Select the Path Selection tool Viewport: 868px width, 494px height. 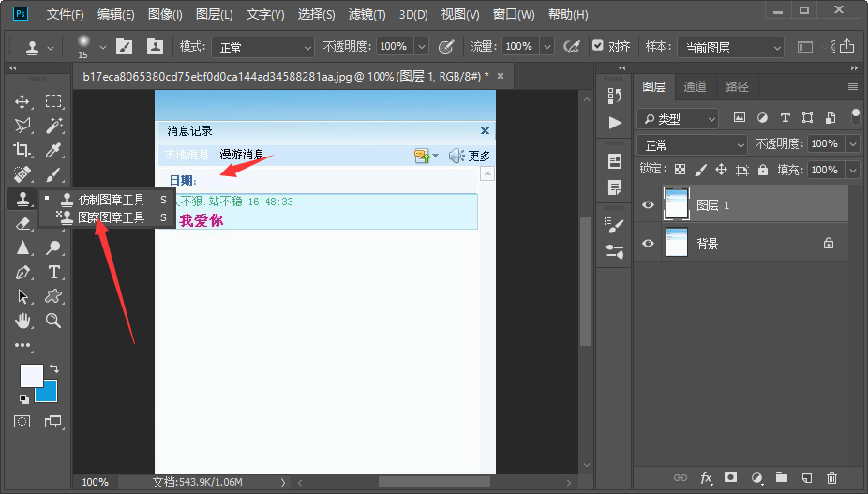[x=22, y=296]
